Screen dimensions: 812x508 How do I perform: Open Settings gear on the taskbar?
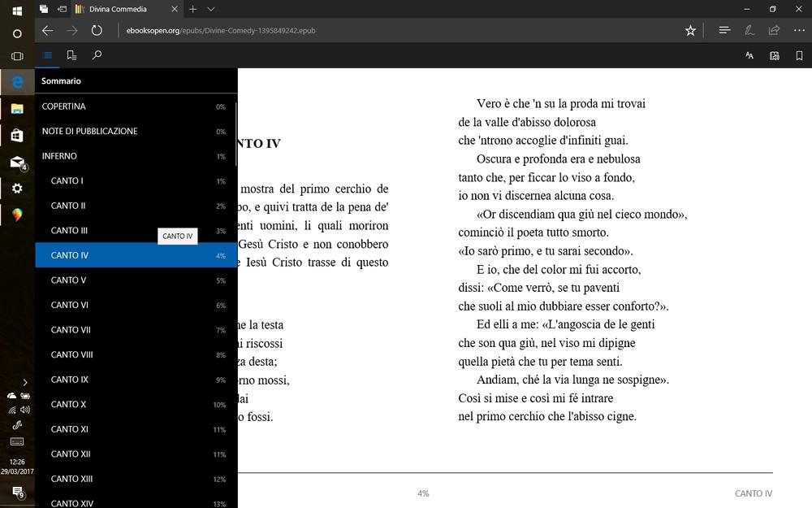coord(17,189)
